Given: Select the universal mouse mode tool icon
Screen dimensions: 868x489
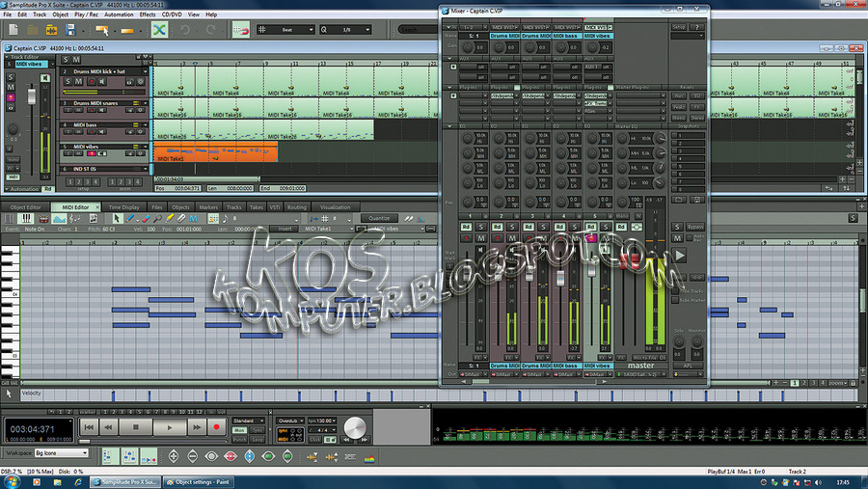Looking at the screenshot, I should (102, 30).
